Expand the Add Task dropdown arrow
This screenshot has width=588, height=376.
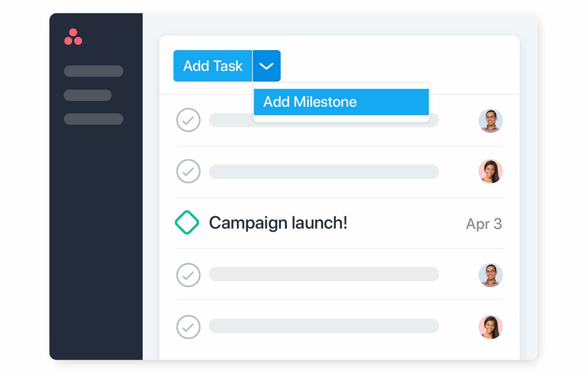(x=267, y=66)
